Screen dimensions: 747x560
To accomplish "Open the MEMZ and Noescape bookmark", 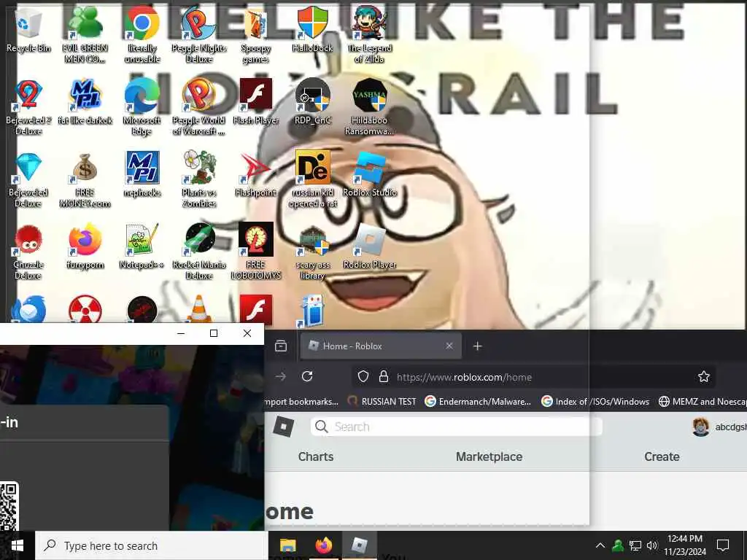I will click(703, 402).
